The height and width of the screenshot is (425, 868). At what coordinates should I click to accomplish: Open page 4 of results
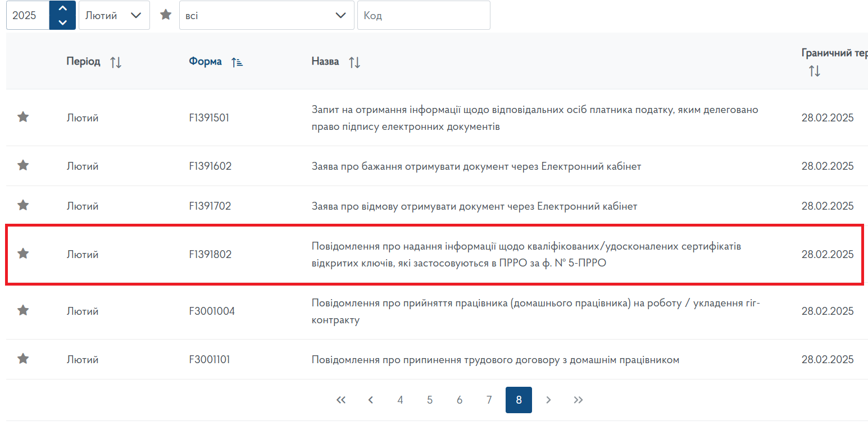pos(400,400)
